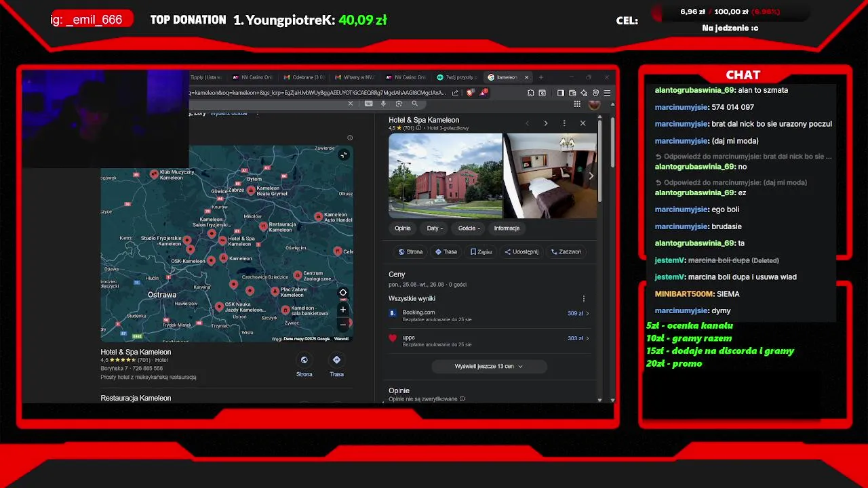
Task: Open hotel room interior photo
Action: [x=550, y=176]
